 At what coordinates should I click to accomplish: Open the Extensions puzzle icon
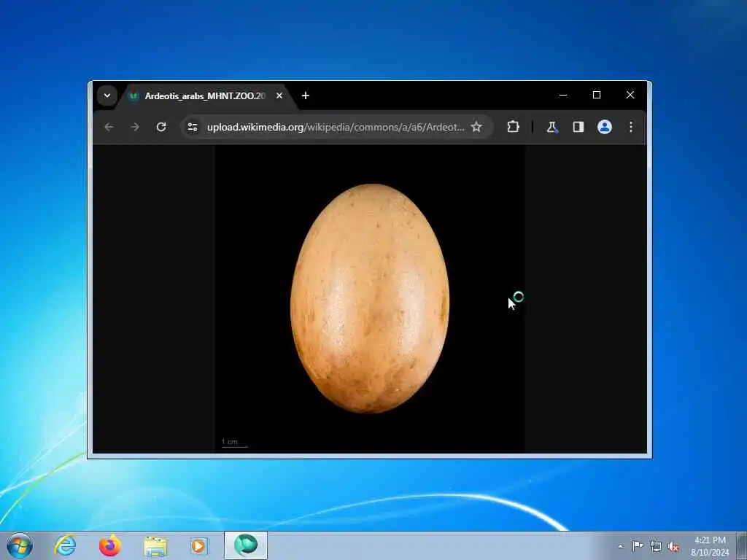click(513, 127)
